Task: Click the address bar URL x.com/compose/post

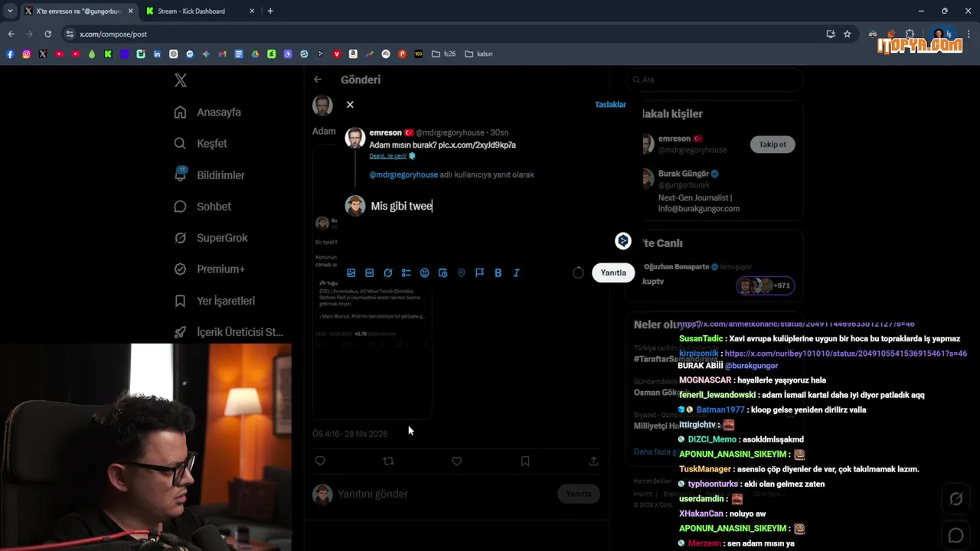Action: [113, 34]
